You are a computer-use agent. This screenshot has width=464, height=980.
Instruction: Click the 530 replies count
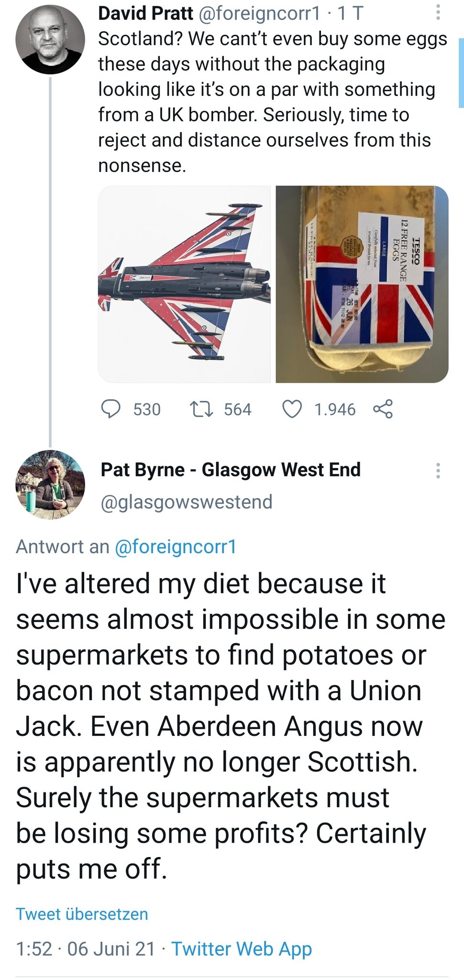click(147, 410)
